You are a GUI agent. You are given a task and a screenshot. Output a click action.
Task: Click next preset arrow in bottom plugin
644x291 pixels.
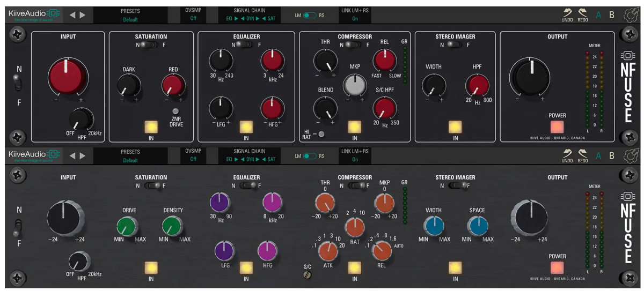pyautogui.click(x=83, y=156)
